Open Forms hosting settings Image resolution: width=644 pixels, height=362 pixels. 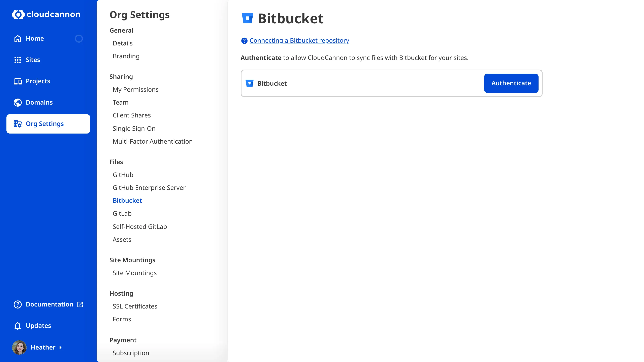tap(122, 319)
